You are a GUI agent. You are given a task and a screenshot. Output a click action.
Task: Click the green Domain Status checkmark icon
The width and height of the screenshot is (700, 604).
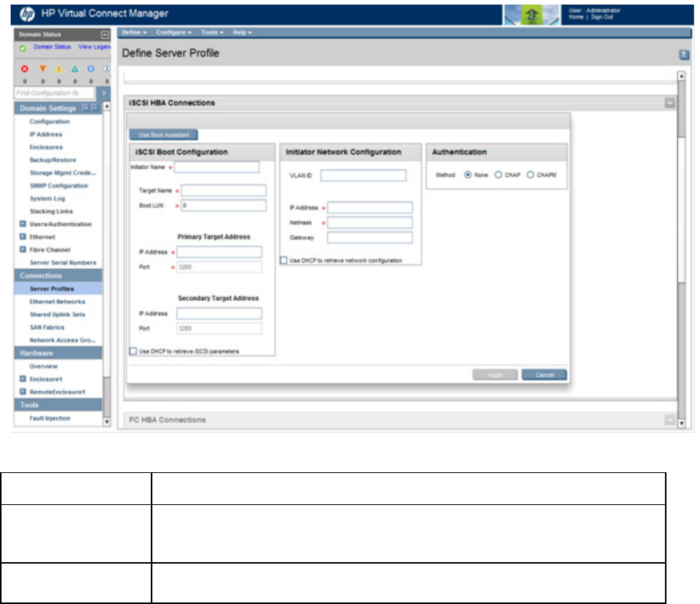23,47
